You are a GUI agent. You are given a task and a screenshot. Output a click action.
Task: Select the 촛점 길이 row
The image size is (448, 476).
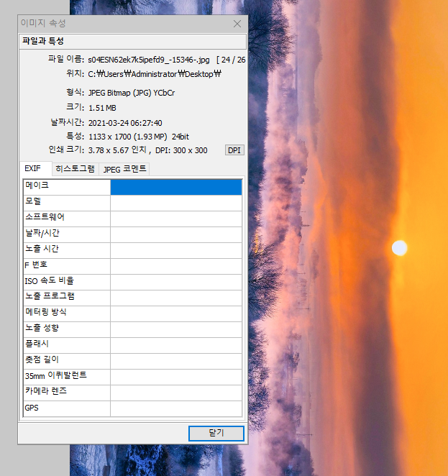coord(132,361)
